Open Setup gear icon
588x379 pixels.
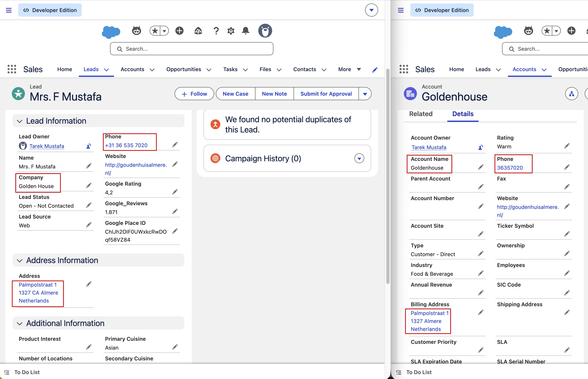[231, 31]
